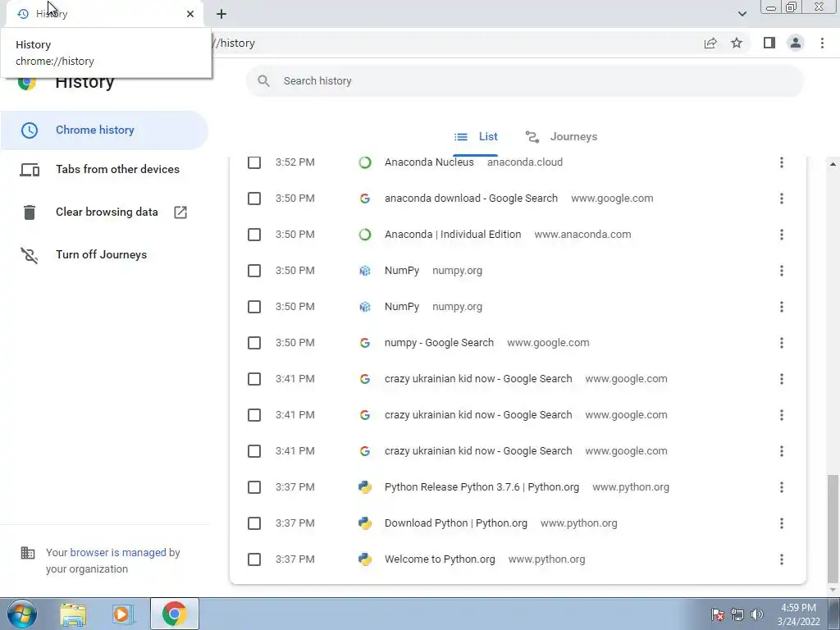Open Python Release Python 3.7.6 link
This screenshot has width=840, height=630.
pyautogui.click(x=482, y=487)
